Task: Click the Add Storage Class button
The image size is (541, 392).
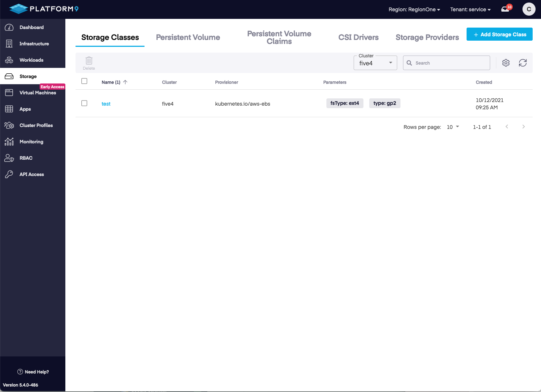Action: pos(499,34)
